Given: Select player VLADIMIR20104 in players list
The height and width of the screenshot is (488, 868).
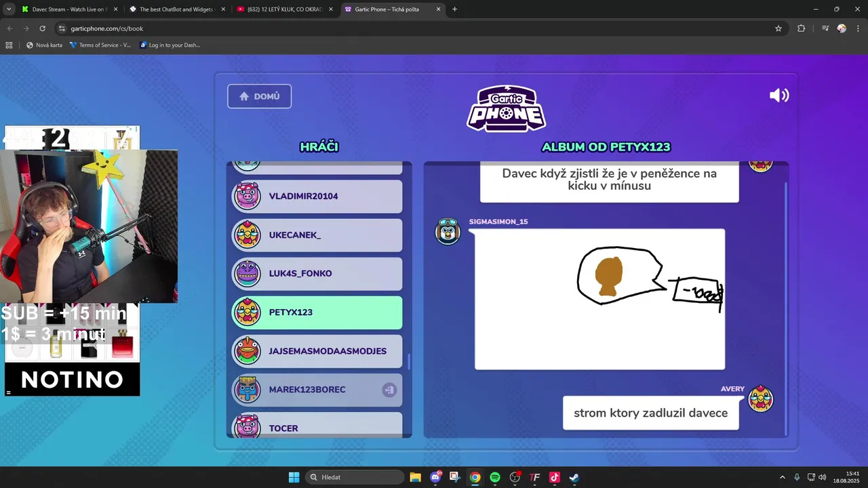Looking at the screenshot, I should (x=317, y=197).
